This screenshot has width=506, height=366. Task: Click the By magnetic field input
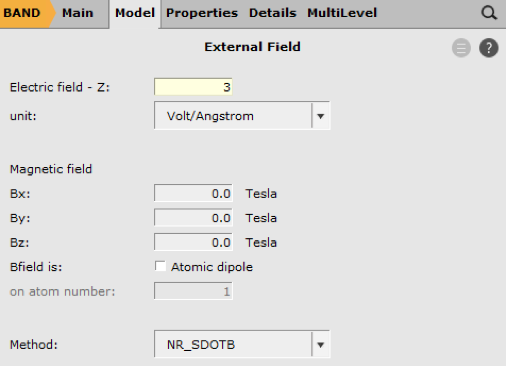point(193,218)
